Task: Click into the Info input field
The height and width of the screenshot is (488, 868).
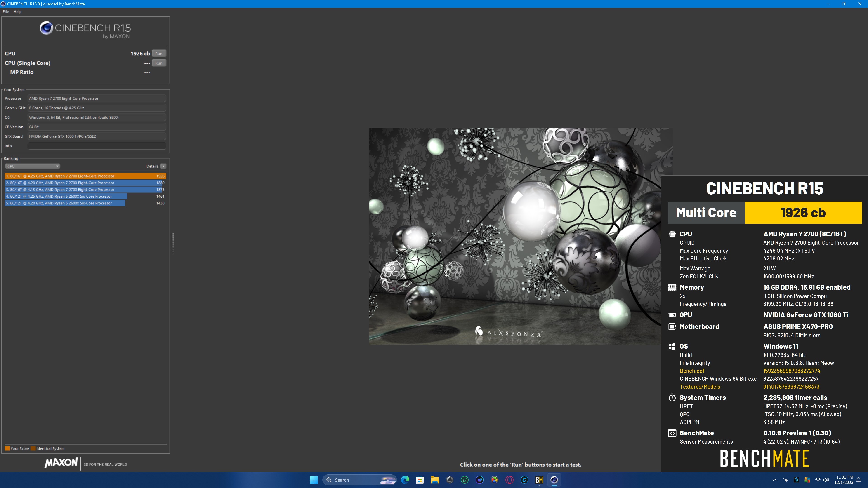Action: click(97, 146)
